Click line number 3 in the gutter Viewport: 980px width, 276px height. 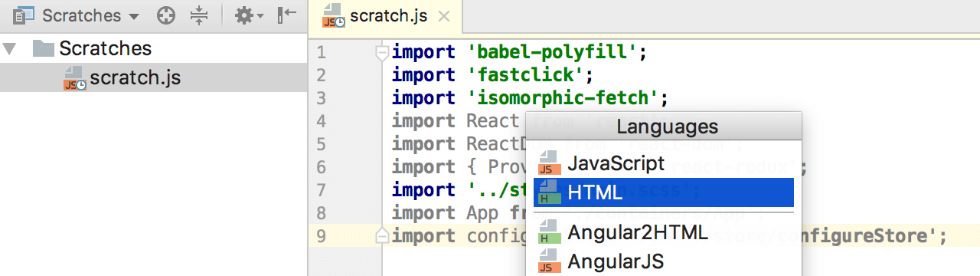pyautogui.click(x=321, y=98)
